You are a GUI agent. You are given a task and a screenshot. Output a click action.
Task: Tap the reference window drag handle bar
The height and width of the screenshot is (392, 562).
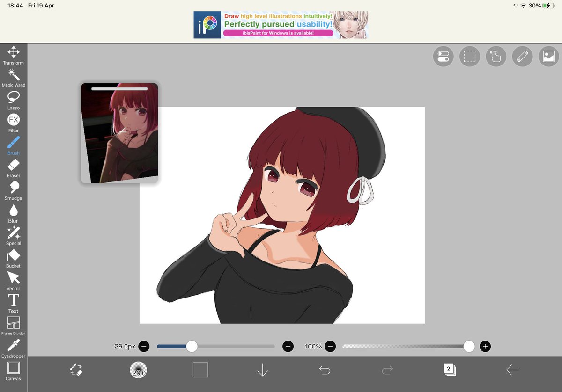coord(119,88)
